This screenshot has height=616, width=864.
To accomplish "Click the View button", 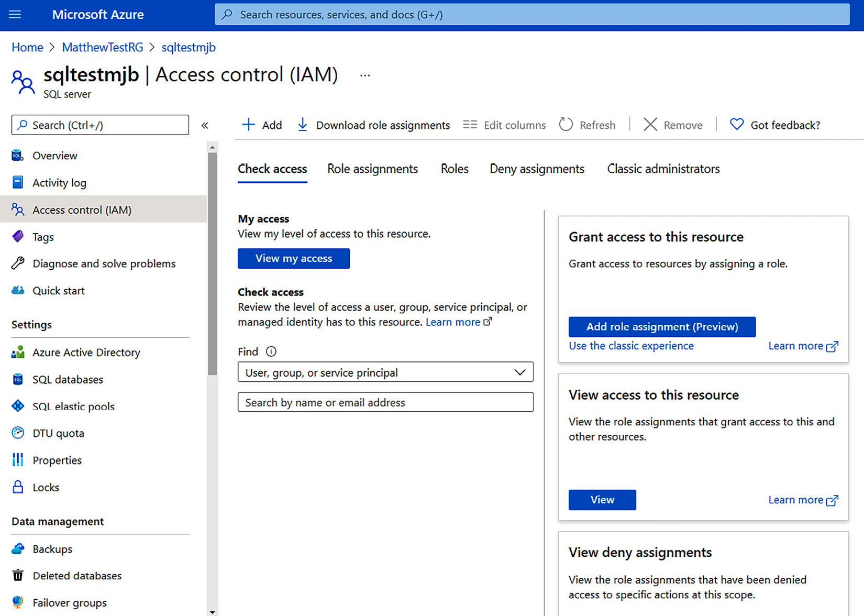I will point(602,500).
